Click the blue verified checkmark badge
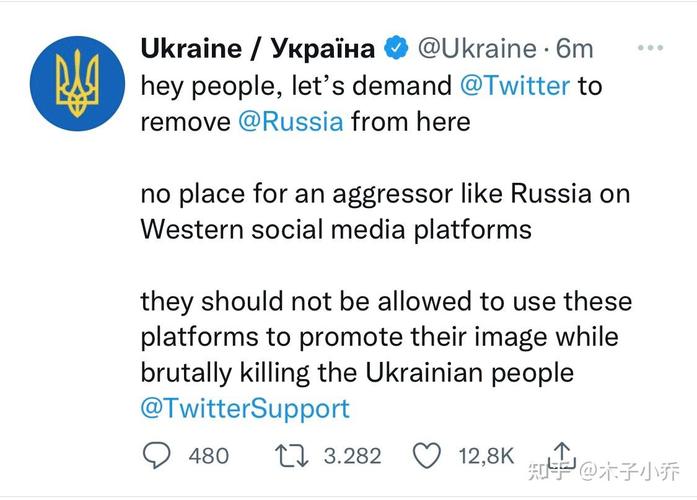Image resolution: width=697 pixels, height=500 pixels. click(x=397, y=48)
